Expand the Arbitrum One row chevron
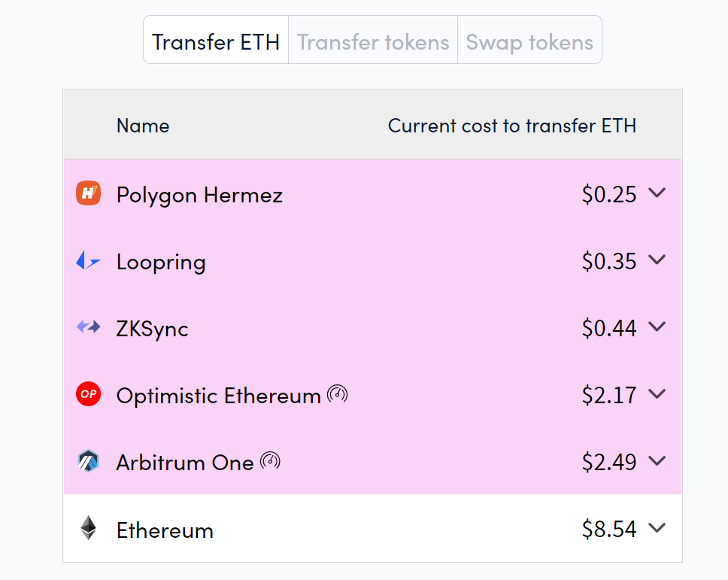Image resolution: width=728 pixels, height=580 pixels. (x=657, y=460)
